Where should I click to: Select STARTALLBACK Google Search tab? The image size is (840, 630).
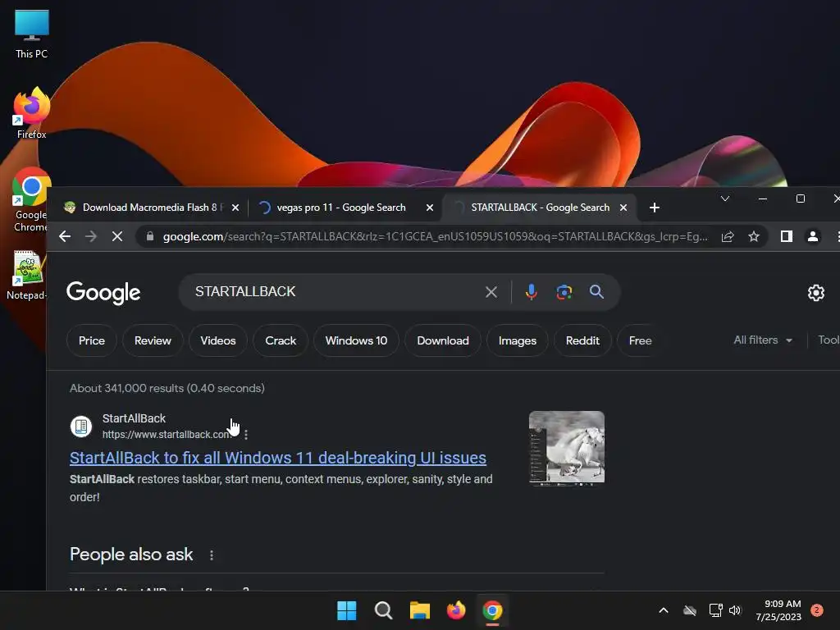coord(540,208)
